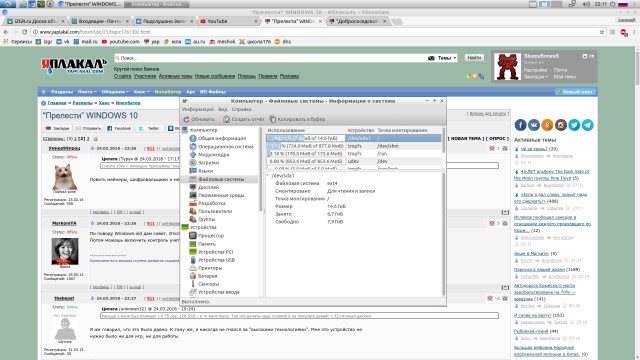This screenshot has height=360, width=640.
Task: Click the Facebook round share icon
Action: (x=520, y=125)
